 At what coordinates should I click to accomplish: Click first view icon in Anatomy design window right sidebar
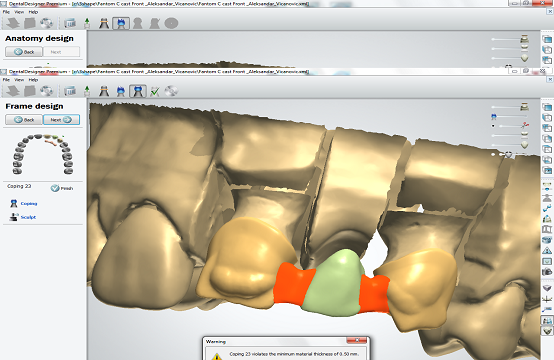tap(547, 39)
